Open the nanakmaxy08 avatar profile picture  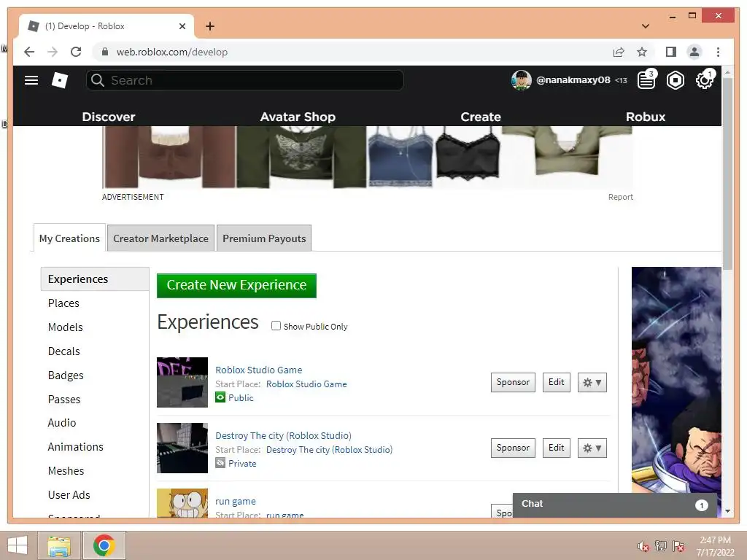click(x=521, y=80)
